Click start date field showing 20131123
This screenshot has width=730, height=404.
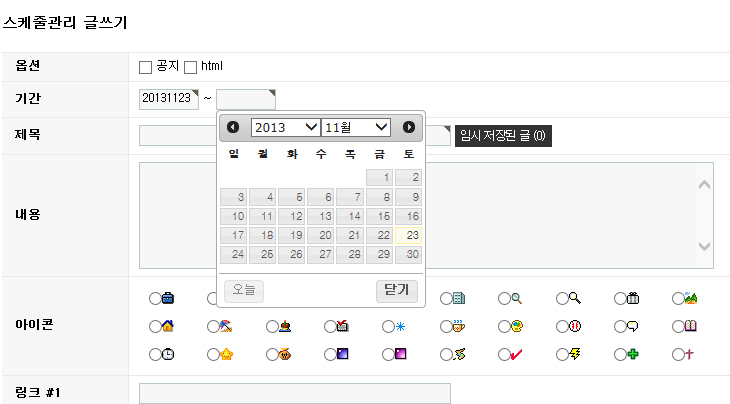click(x=169, y=99)
